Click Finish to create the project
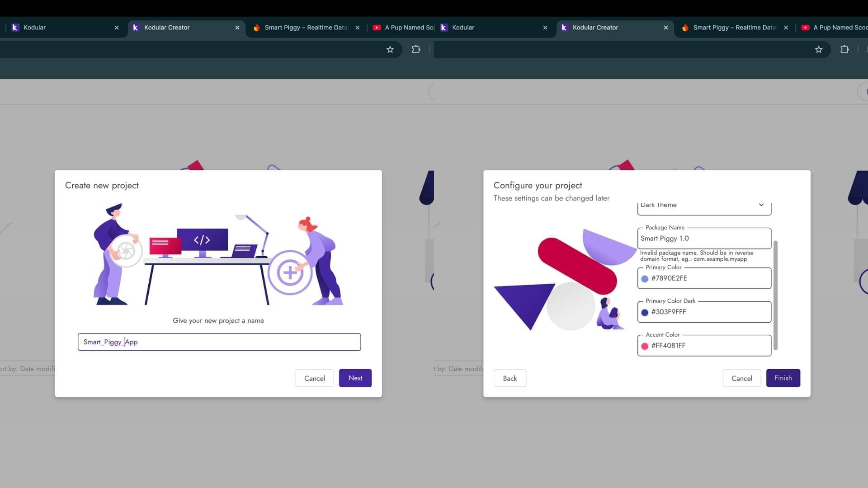Image resolution: width=868 pixels, height=488 pixels. click(783, 378)
